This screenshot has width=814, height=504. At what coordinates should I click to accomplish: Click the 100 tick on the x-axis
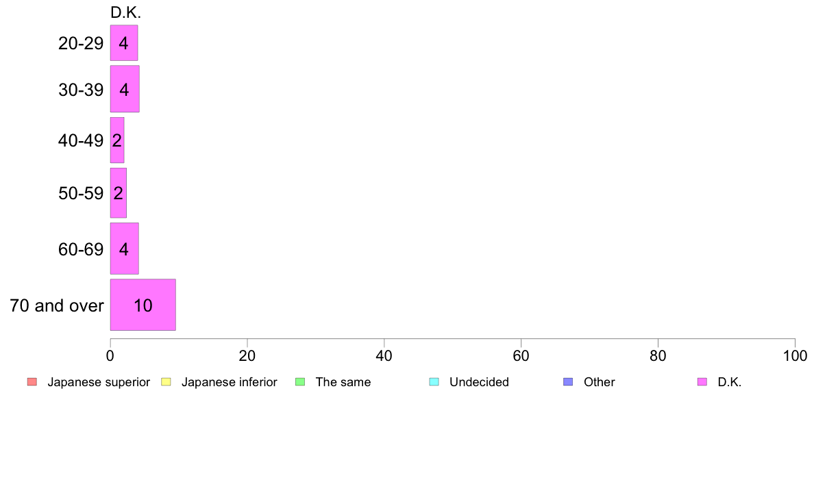pyautogui.click(x=795, y=355)
